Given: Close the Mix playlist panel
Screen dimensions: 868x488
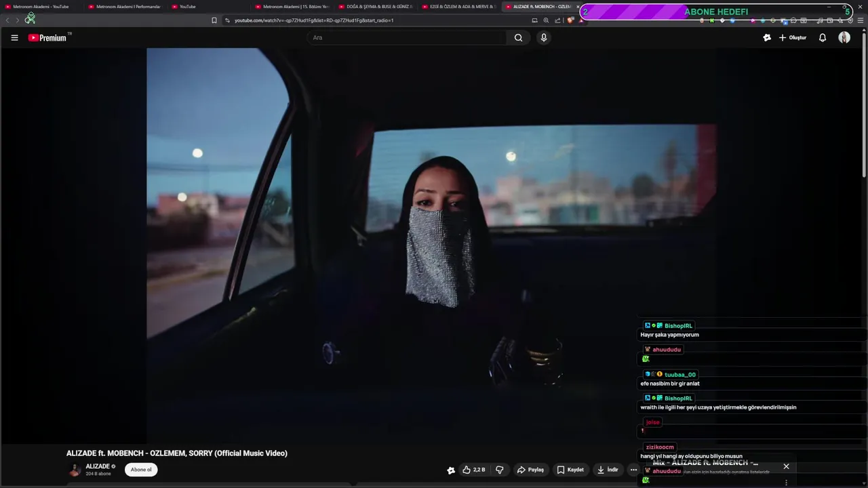Looking at the screenshot, I should 786,466.
